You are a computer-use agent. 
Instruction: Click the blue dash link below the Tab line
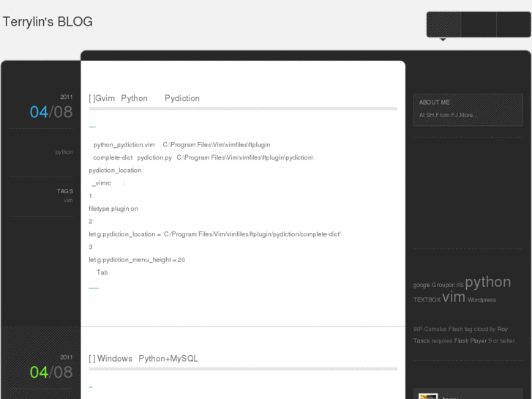click(94, 288)
